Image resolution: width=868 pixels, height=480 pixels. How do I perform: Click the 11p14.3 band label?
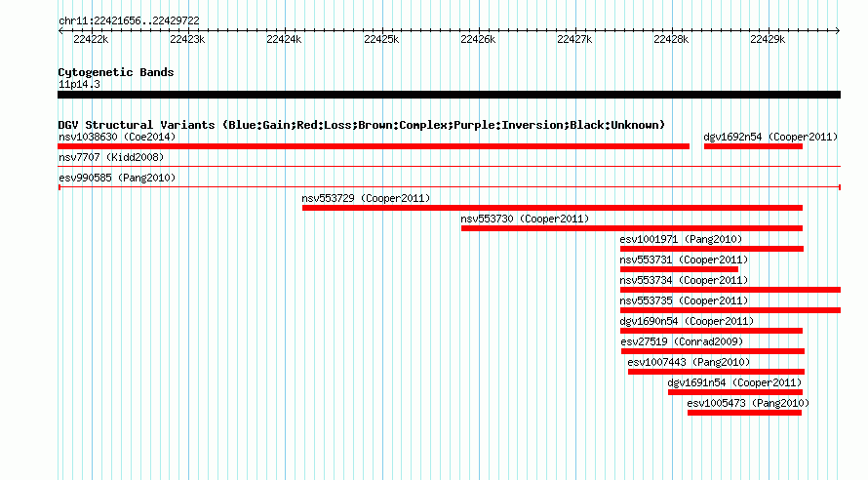click(x=79, y=84)
